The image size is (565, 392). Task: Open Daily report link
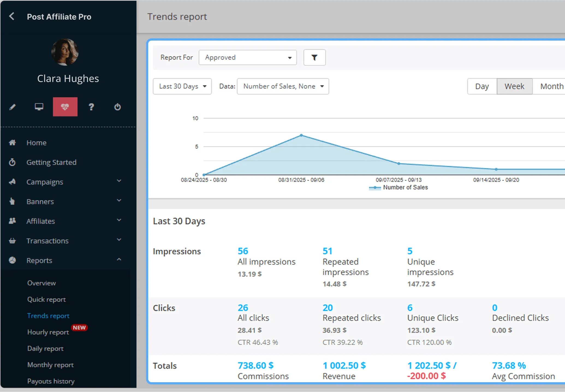pos(45,348)
